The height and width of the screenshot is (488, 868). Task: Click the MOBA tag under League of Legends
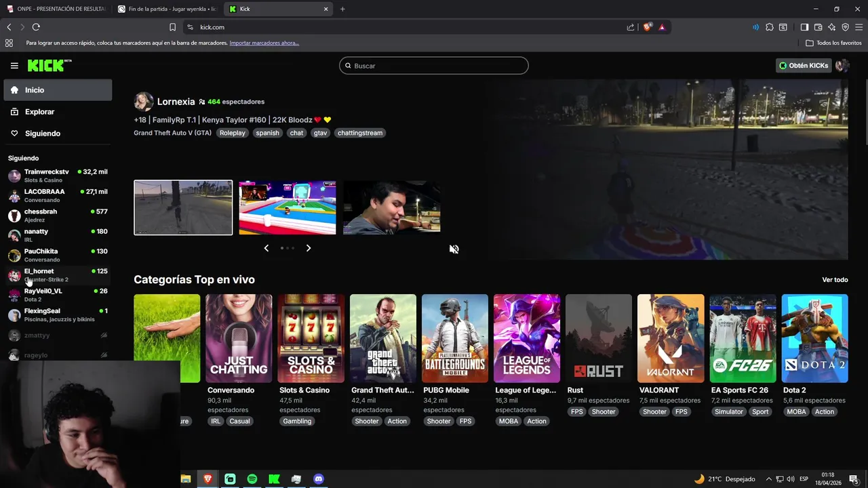509,421
